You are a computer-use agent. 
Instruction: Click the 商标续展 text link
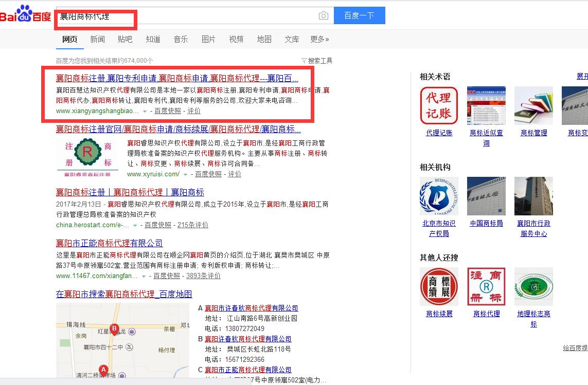tap(439, 314)
